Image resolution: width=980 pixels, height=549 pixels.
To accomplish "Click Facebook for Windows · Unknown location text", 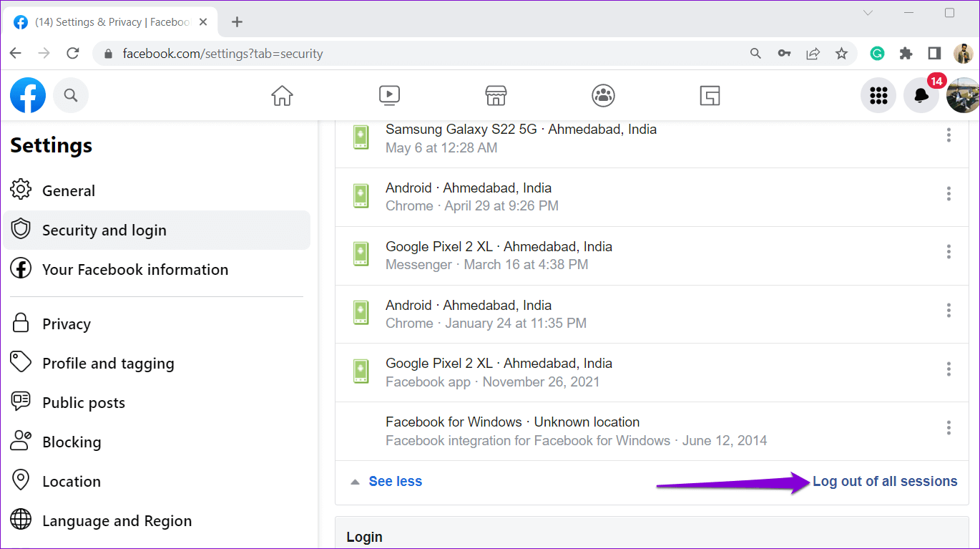I will pyautogui.click(x=513, y=422).
